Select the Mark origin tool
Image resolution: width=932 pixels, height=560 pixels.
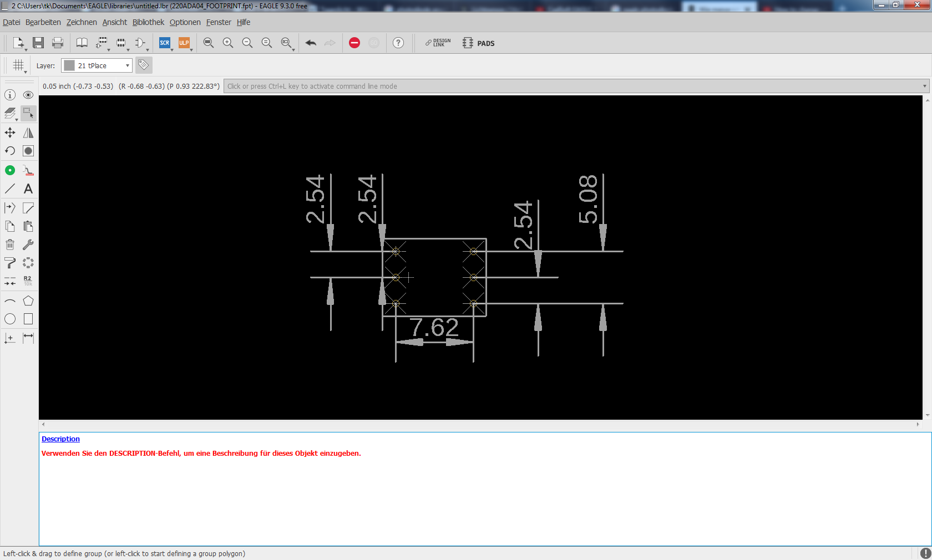(x=10, y=338)
